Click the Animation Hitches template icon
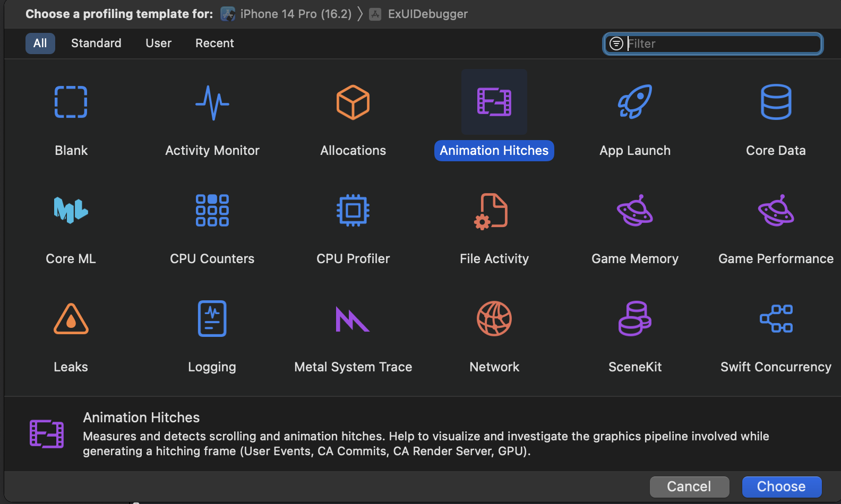841x504 pixels. coord(494,102)
